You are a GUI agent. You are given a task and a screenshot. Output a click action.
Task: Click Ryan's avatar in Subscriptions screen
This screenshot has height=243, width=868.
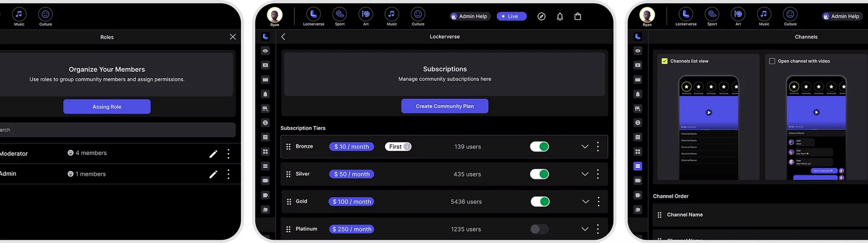click(274, 14)
